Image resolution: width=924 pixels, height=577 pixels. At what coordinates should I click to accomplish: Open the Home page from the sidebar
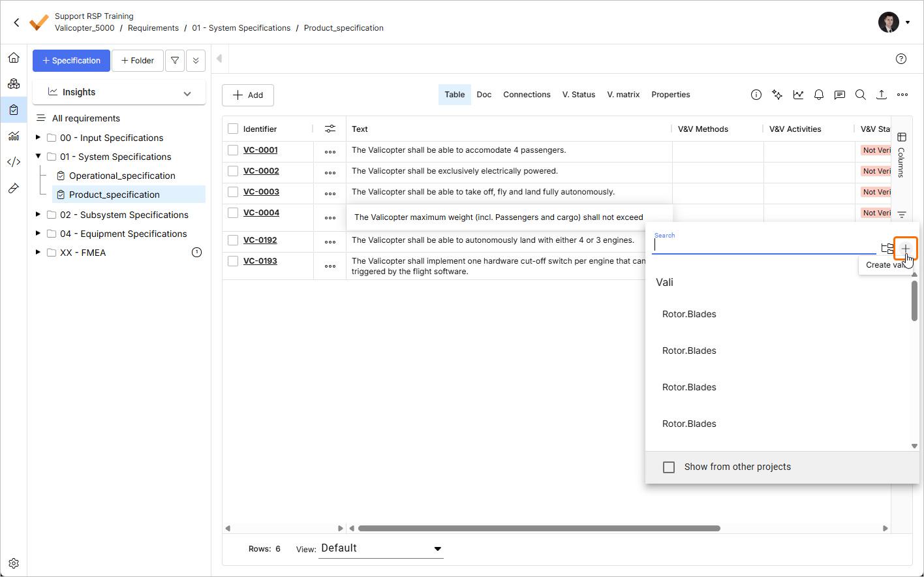click(14, 57)
